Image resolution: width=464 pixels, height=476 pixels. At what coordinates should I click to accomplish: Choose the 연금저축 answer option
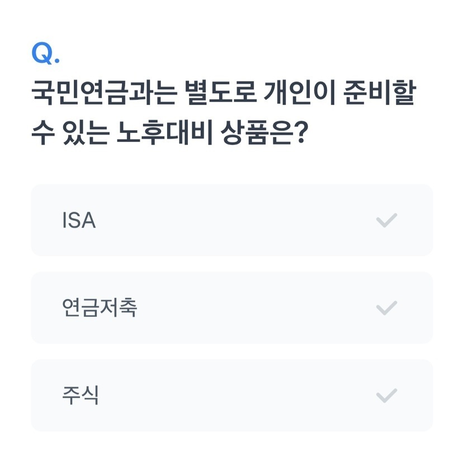point(231,308)
